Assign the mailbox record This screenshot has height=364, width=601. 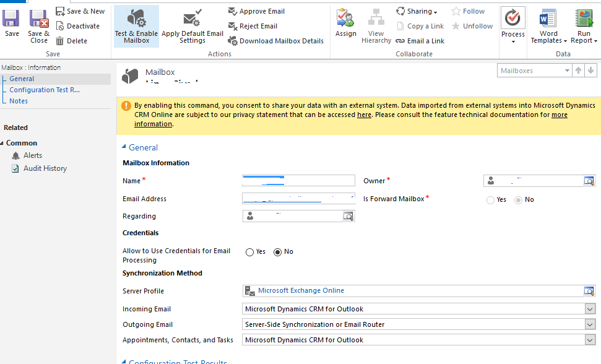[346, 23]
